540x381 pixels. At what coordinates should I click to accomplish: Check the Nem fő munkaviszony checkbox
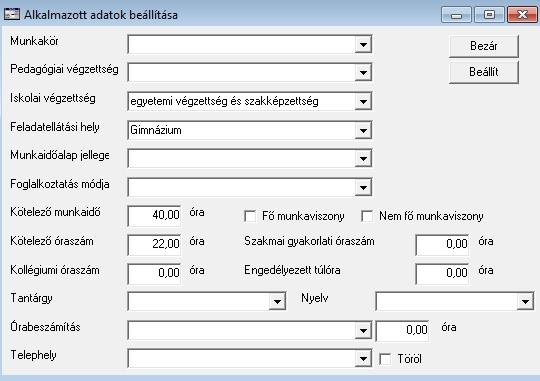coord(367,216)
